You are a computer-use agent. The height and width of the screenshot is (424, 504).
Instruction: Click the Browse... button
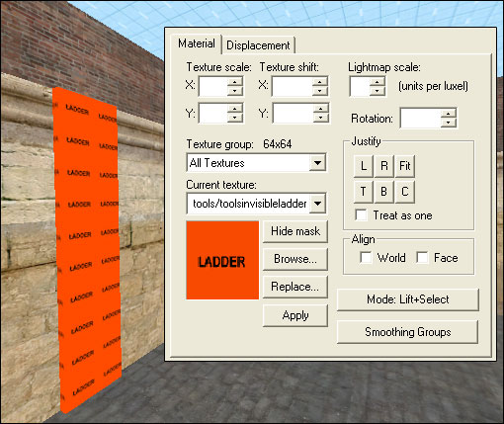[x=295, y=259]
